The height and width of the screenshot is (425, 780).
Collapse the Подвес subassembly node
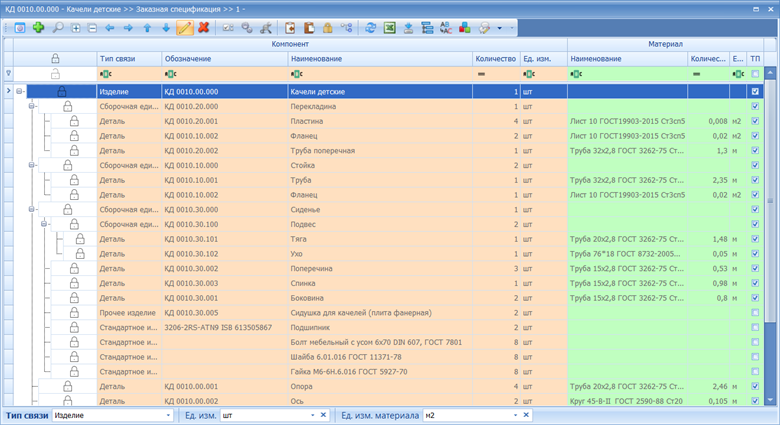[44, 224]
